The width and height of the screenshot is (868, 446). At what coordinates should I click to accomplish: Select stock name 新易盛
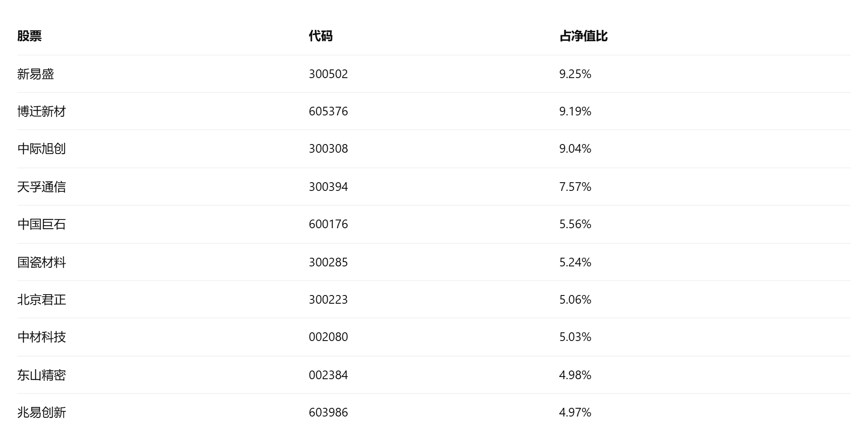coord(36,74)
